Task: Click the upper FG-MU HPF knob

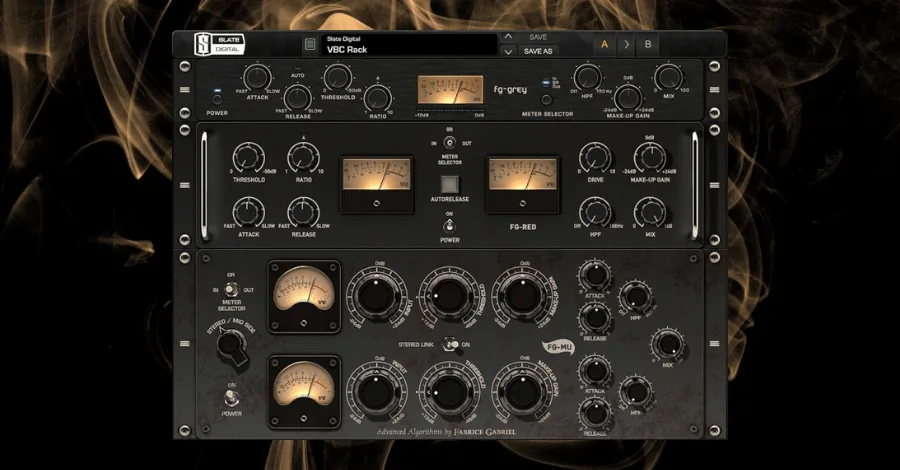Action: click(637, 296)
